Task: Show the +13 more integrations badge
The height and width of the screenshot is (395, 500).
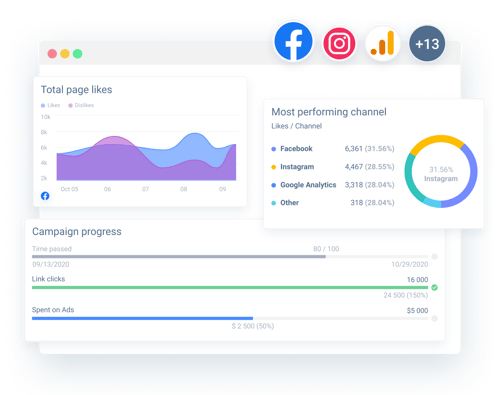Action: point(427,44)
